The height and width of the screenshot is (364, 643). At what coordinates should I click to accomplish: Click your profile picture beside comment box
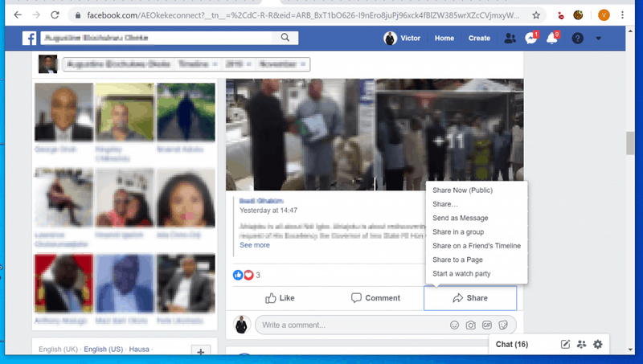click(242, 325)
